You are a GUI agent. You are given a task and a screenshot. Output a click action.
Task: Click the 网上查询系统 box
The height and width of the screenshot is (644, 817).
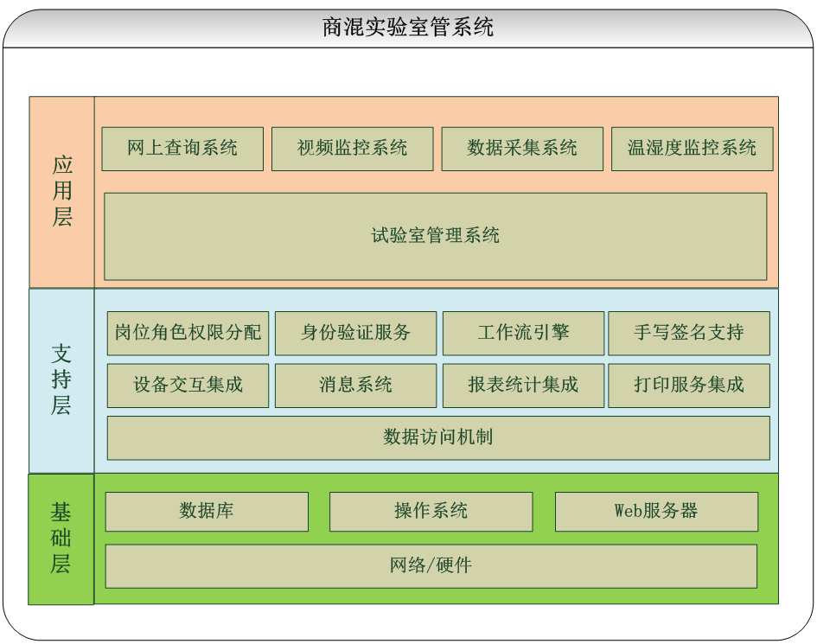click(x=182, y=148)
